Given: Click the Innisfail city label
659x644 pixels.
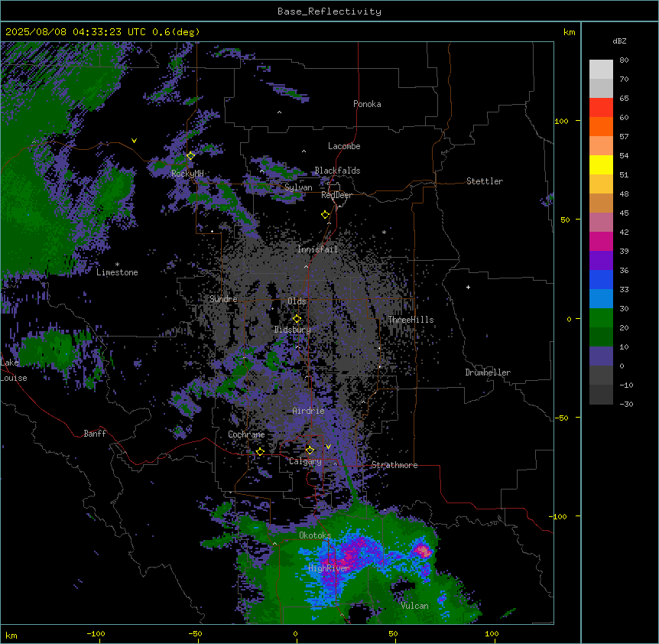Looking at the screenshot, I should click(x=317, y=249).
